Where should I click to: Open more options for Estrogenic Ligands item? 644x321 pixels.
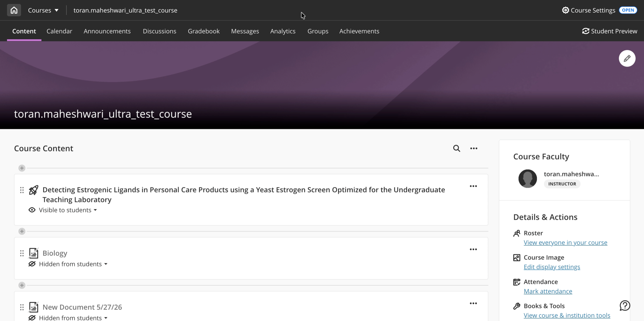click(x=473, y=186)
